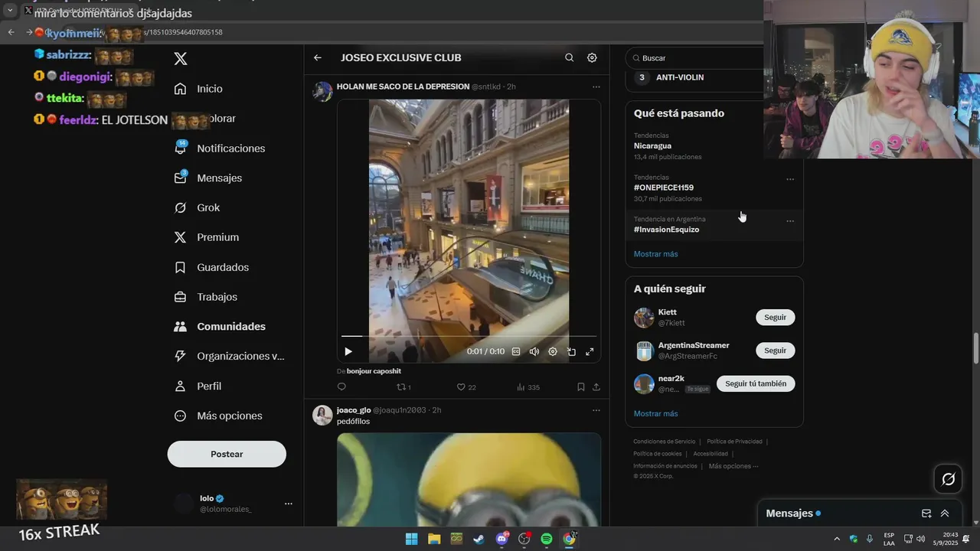Follow ArgentinaStreamer
The height and width of the screenshot is (551, 980).
point(775,350)
